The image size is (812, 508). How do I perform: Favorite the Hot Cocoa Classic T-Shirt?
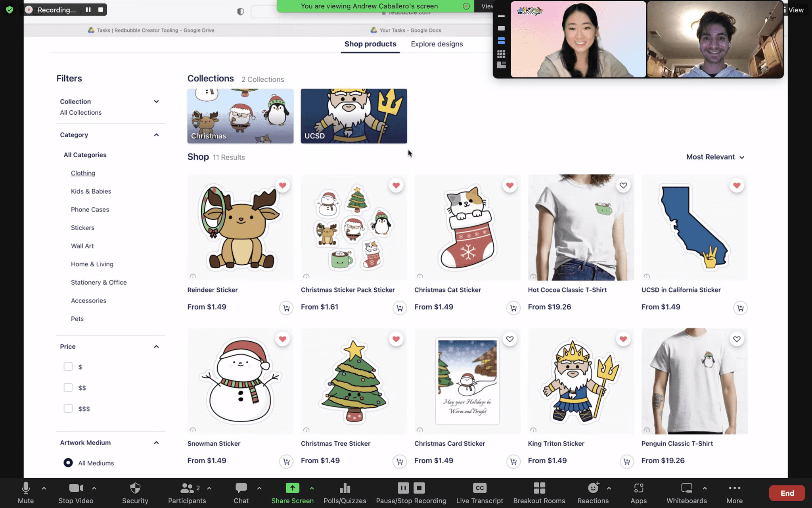point(623,185)
